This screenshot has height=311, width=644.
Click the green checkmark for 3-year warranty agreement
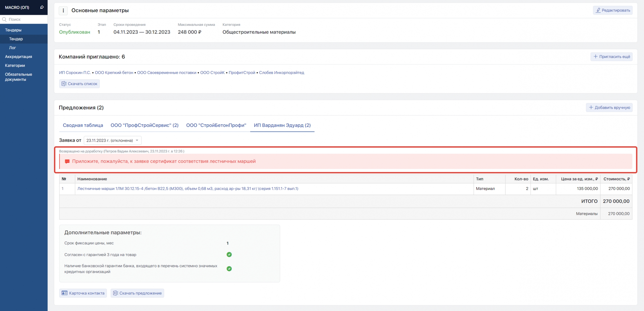[x=229, y=254]
